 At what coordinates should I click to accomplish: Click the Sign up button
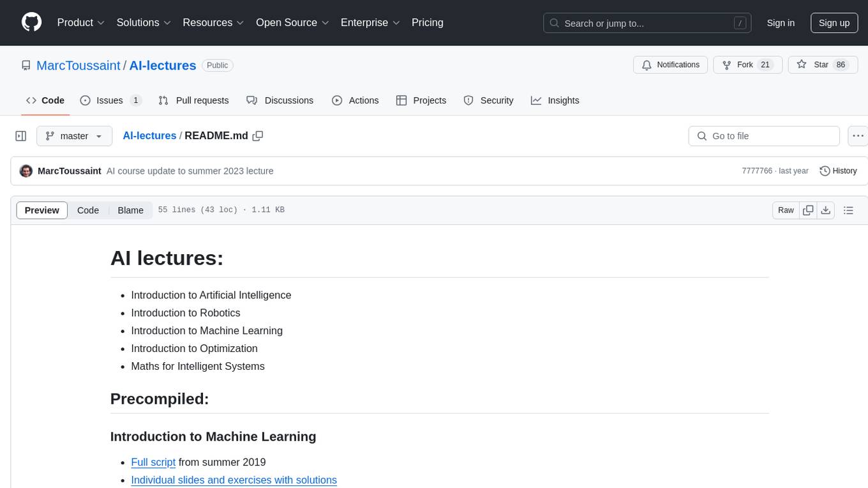tap(834, 23)
